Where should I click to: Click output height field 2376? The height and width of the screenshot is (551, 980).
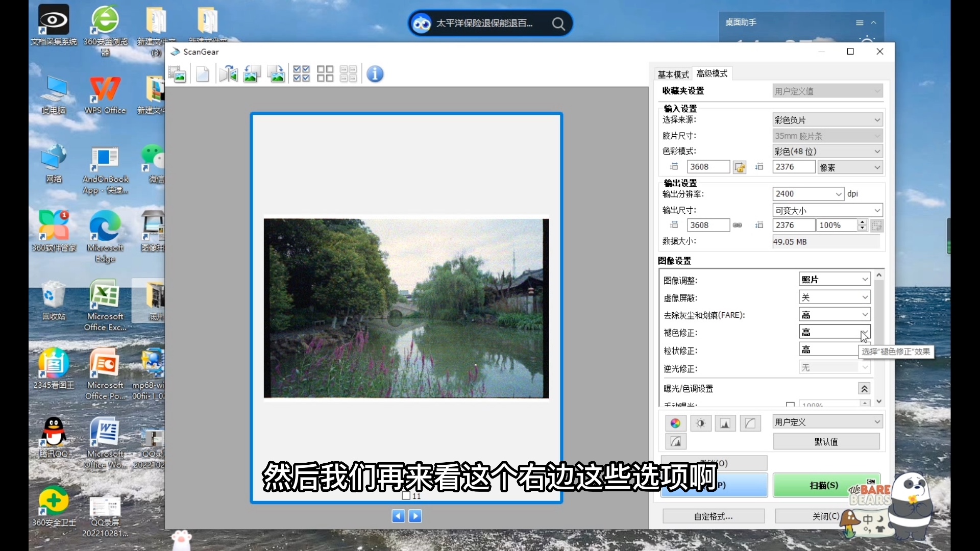point(794,225)
